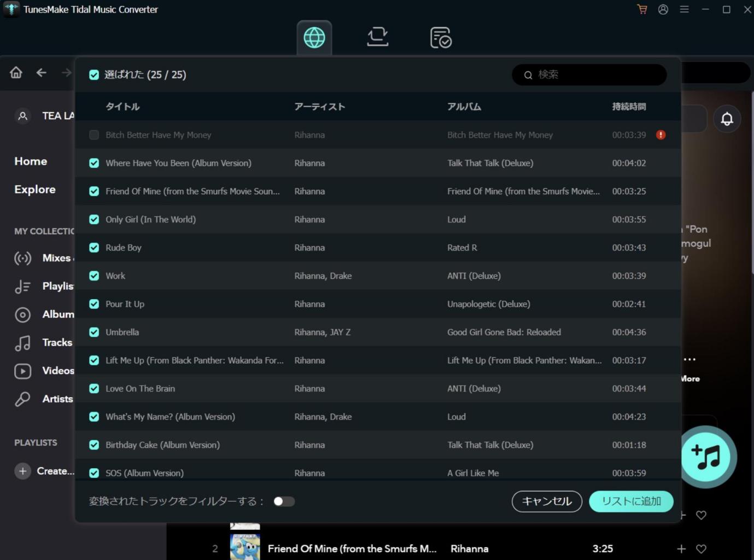754x560 pixels.
Task: Toggle the select-all checkbox (25 / 25)
Action: (x=94, y=75)
